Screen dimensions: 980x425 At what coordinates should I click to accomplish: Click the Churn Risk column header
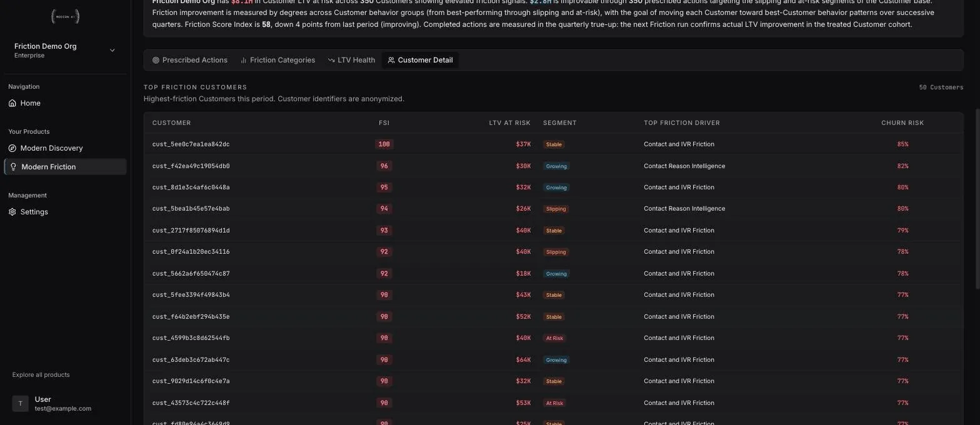[x=902, y=123]
